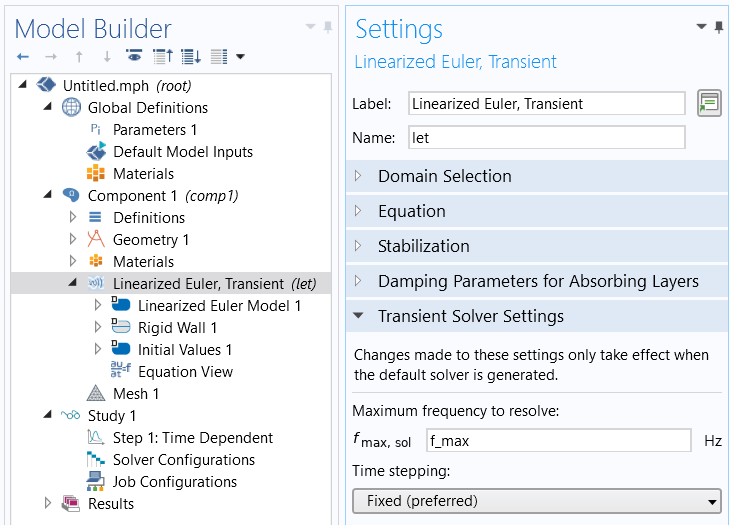
Task: Open Equation View node
Action: point(185,372)
